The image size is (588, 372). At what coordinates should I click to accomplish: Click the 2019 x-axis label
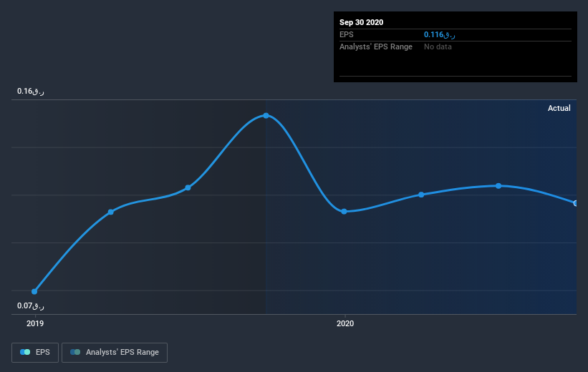coord(35,323)
